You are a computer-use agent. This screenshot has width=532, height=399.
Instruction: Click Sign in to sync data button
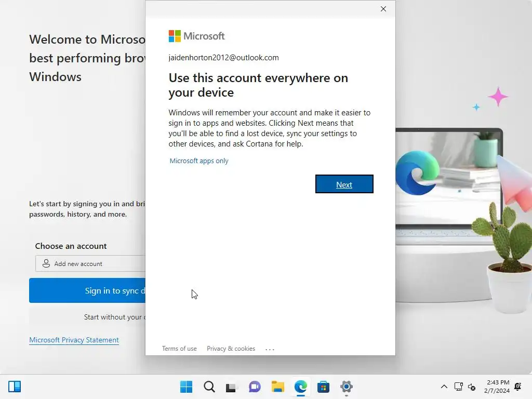87,290
